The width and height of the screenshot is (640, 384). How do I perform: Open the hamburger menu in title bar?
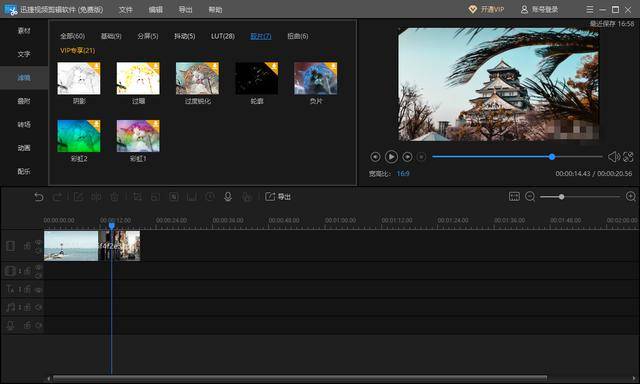click(x=590, y=9)
